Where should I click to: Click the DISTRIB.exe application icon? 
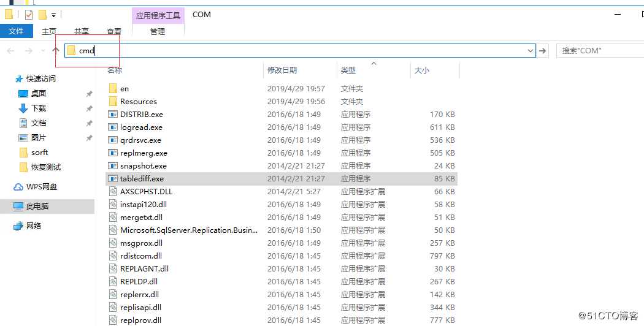tap(113, 114)
